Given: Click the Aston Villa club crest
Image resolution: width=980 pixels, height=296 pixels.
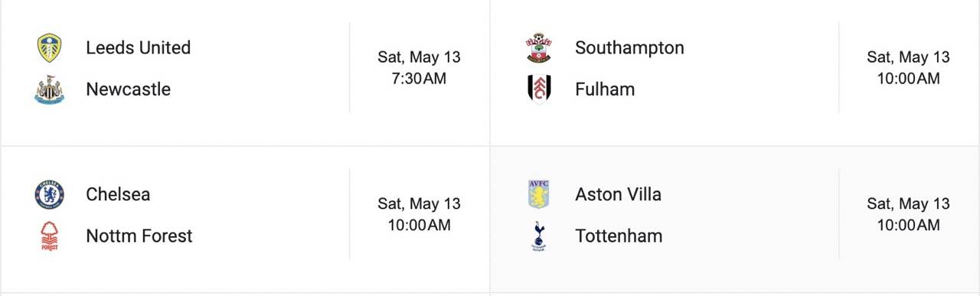Looking at the screenshot, I should [539, 195].
